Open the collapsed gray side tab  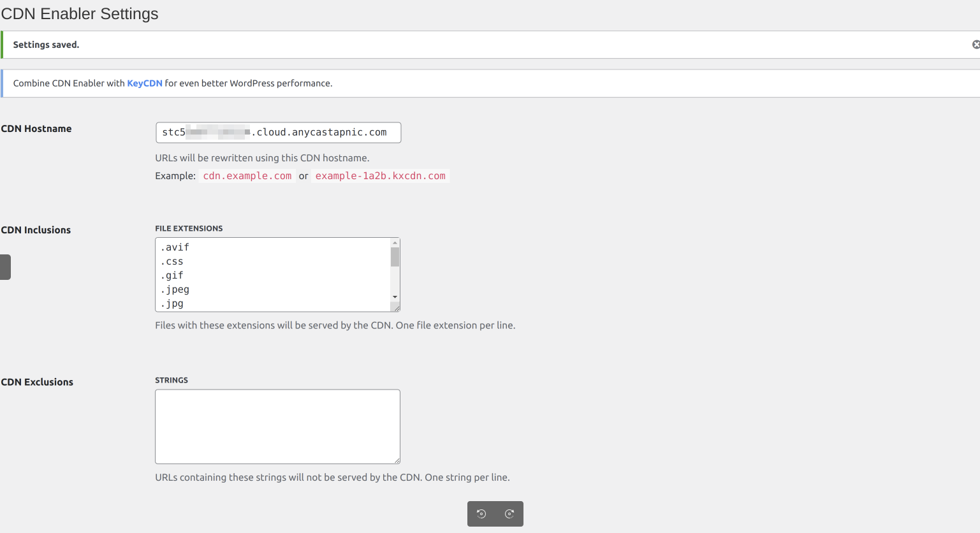[x=5, y=267]
